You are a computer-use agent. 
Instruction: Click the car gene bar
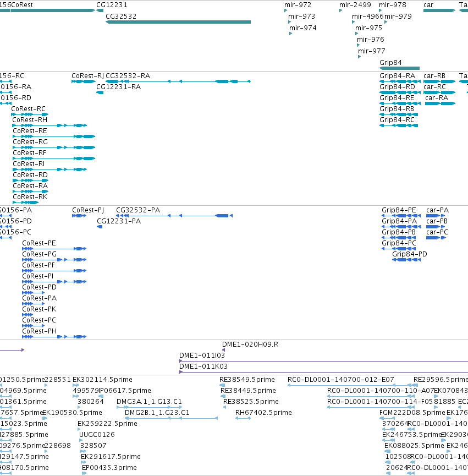(439, 10)
